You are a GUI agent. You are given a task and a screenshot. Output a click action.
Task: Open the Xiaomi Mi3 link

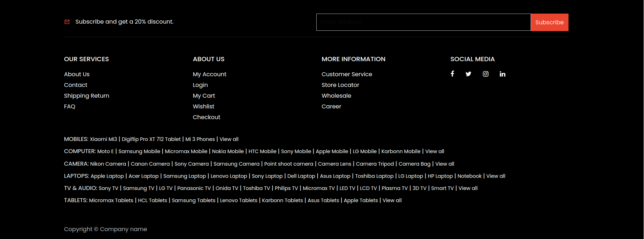[x=103, y=139]
